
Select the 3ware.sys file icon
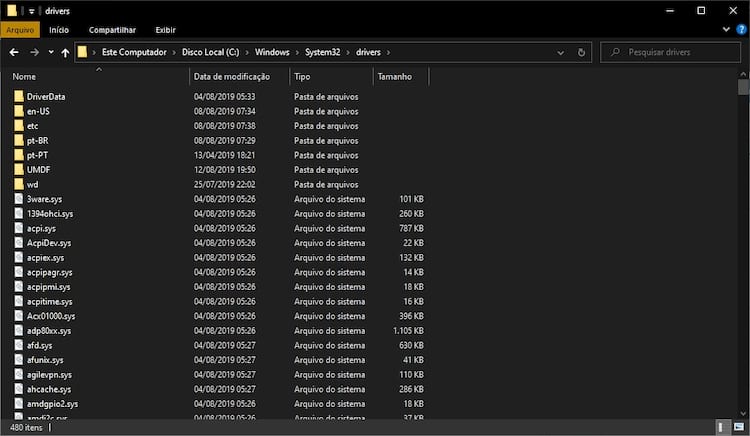point(19,199)
